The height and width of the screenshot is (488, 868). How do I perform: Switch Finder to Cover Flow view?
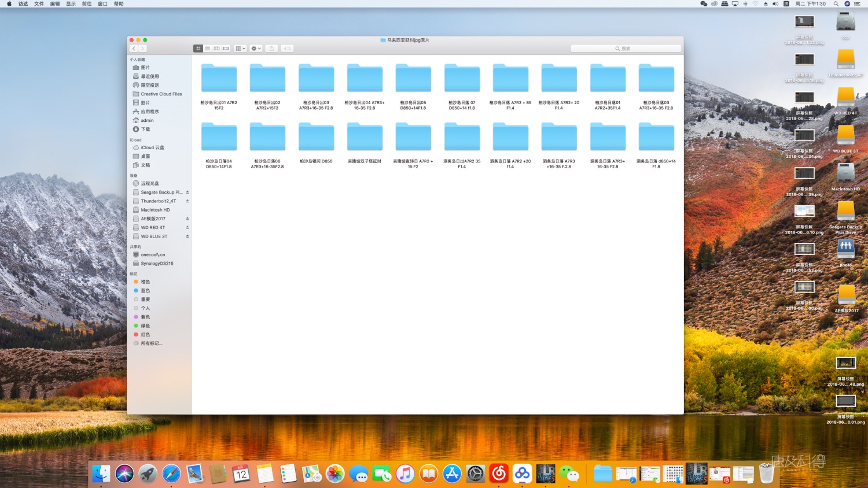tap(226, 49)
